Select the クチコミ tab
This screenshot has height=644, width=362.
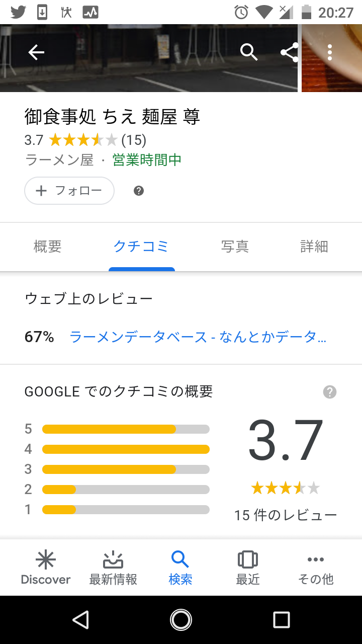(x=141, y=247)
